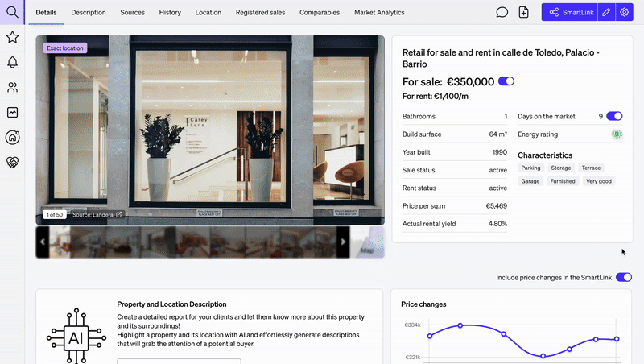644x364 pixels.
Task: Click the €350,000 sale price
Action: point(471,82)
